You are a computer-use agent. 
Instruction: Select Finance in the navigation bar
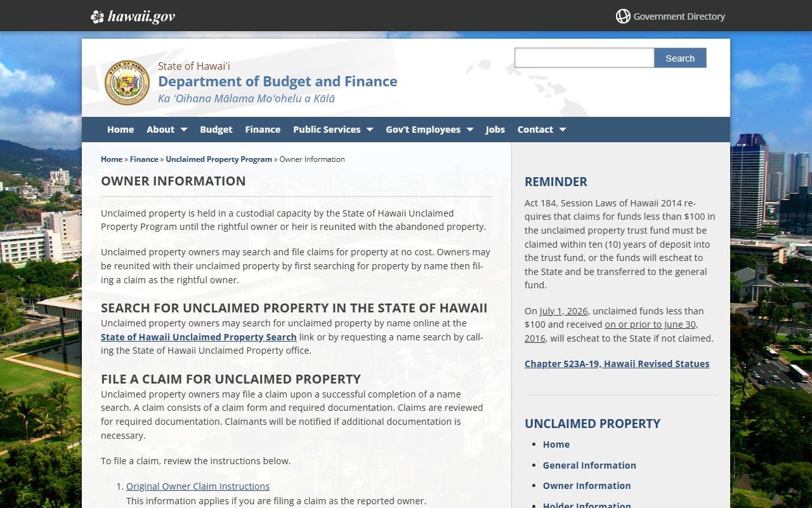(263, 130)
